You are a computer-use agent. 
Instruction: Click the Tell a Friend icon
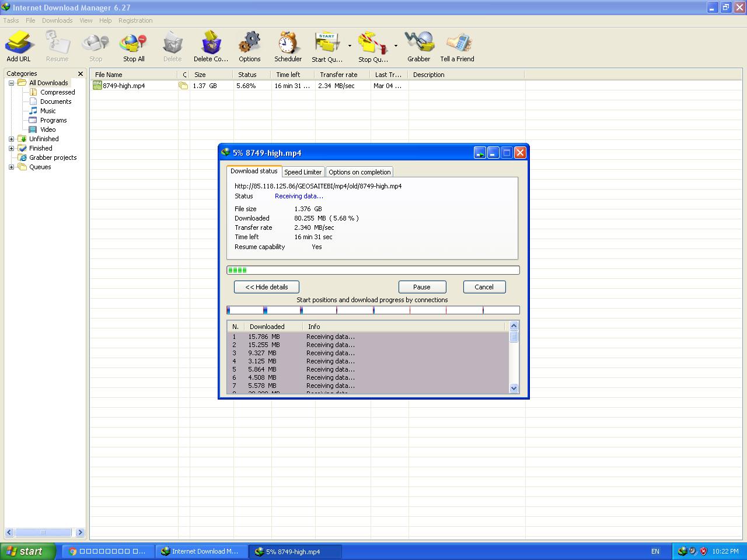[457, 47]
